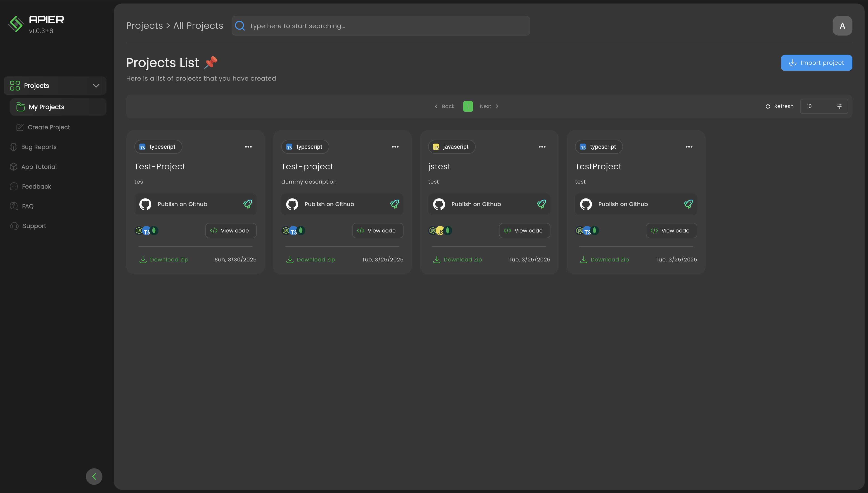868x493 pixels.
Task: Click the rocket icon on Test-Project card
Action: click(x=248, y=204)
